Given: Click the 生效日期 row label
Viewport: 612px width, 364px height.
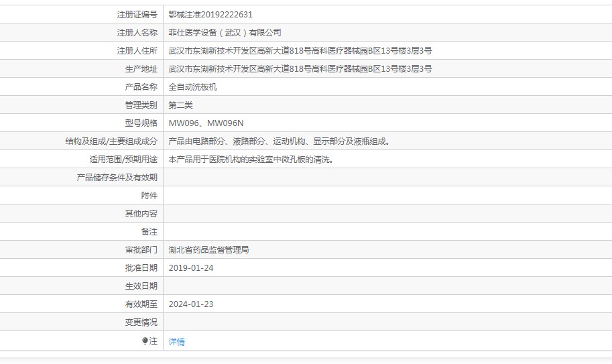Looking at the screenshot, I should click(141, 286).
